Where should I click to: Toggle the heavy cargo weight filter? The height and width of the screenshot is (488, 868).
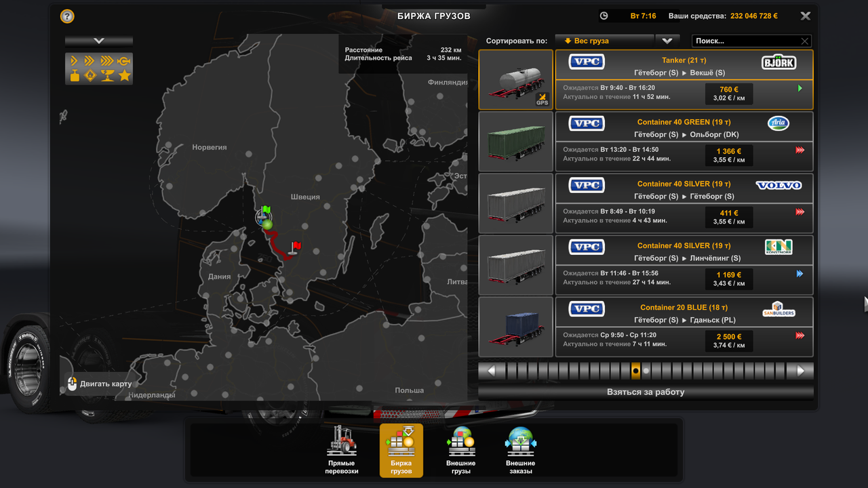75,75
